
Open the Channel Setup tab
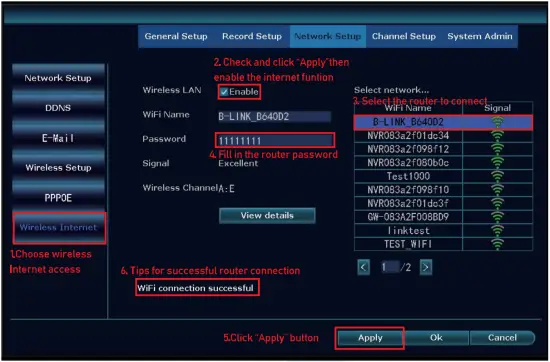pos(404,36)
